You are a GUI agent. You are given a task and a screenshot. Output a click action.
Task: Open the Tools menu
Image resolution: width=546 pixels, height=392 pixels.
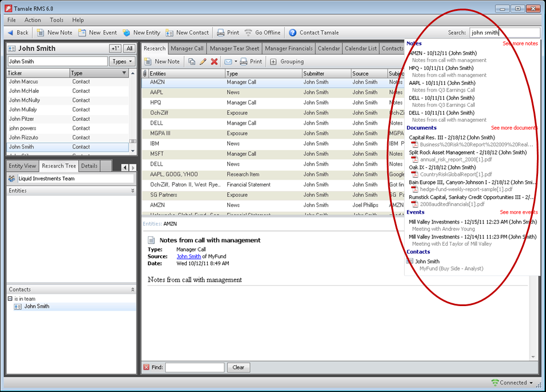pyautogui.click(x=56, y=20)
